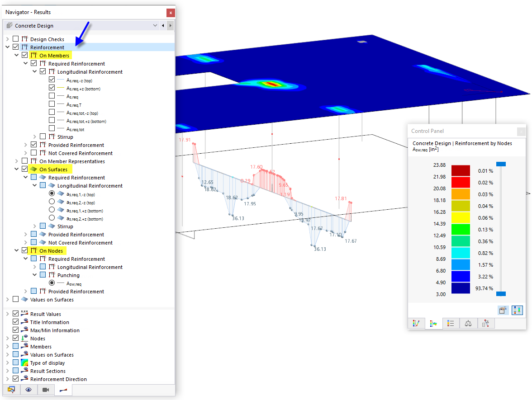Screen dimensions: 532x400
Task: Select the as,req,2,-z (top) radio button
Action: (52, 202)
